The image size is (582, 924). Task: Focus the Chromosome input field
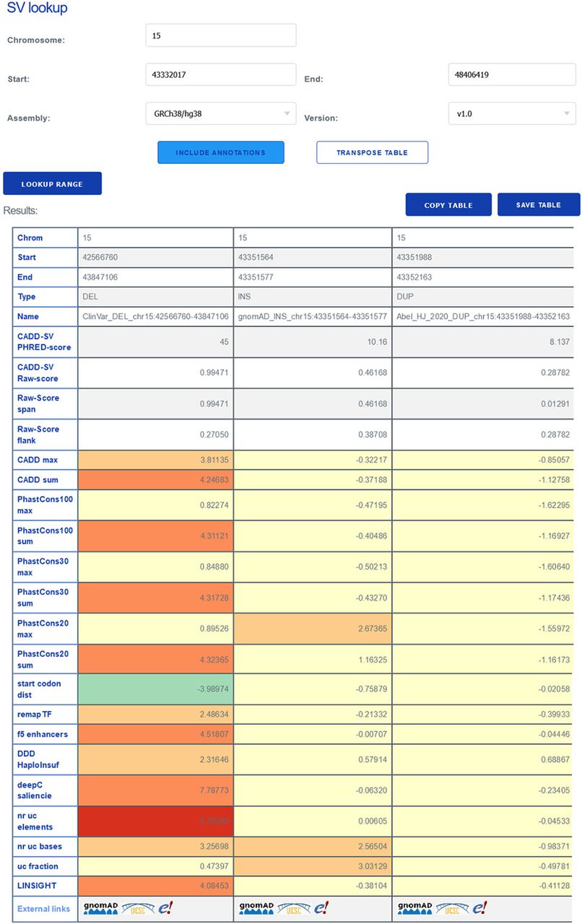coord(220,35)
